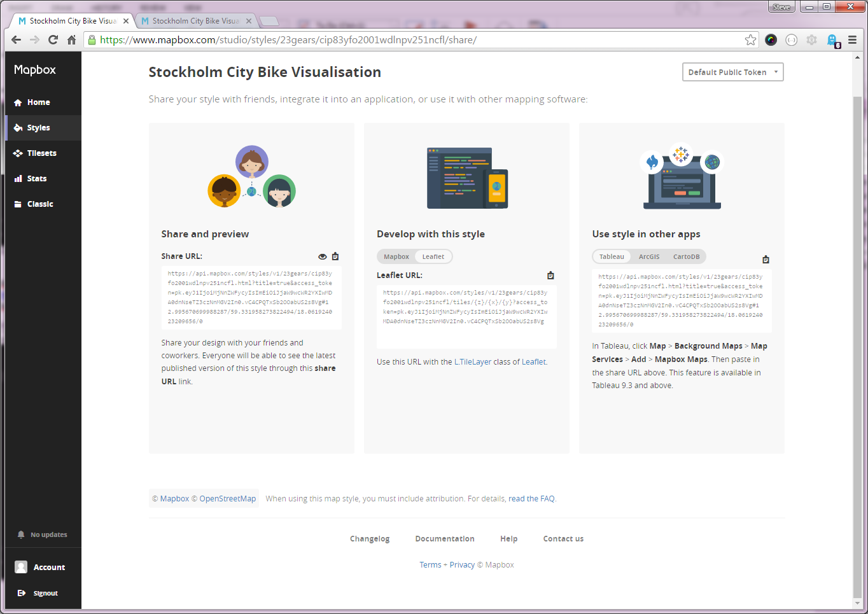The height and width of the screenshot is (614, 868).
Task: Click the round color-ring extension icon
Action: click(771, 40)
